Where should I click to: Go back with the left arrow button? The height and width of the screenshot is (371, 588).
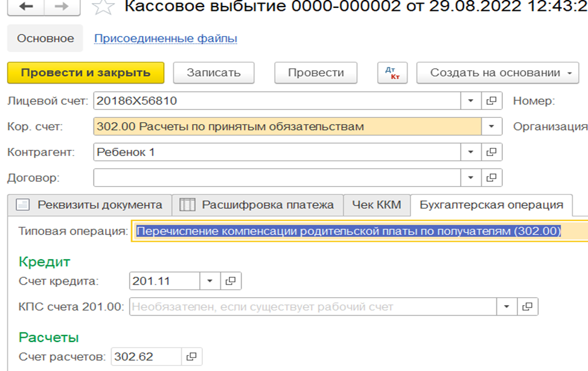[x=25, y=7]
